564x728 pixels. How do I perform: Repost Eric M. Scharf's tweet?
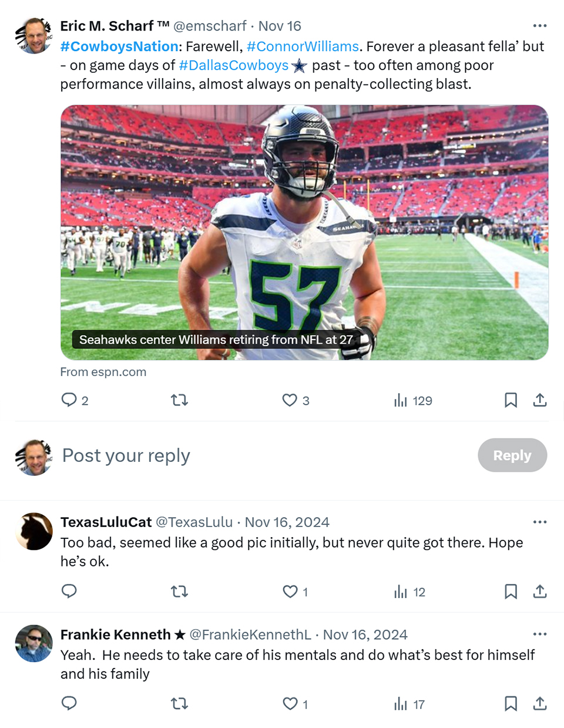179,400
